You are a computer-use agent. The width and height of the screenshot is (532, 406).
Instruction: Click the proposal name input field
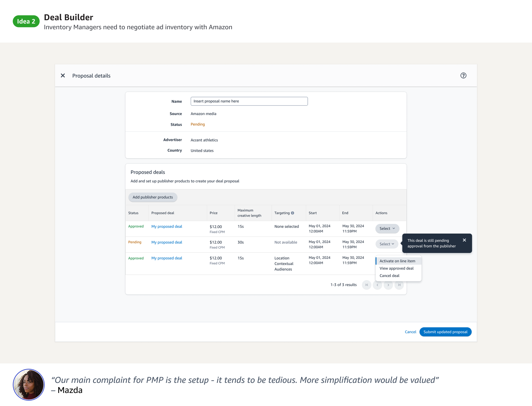249,101
